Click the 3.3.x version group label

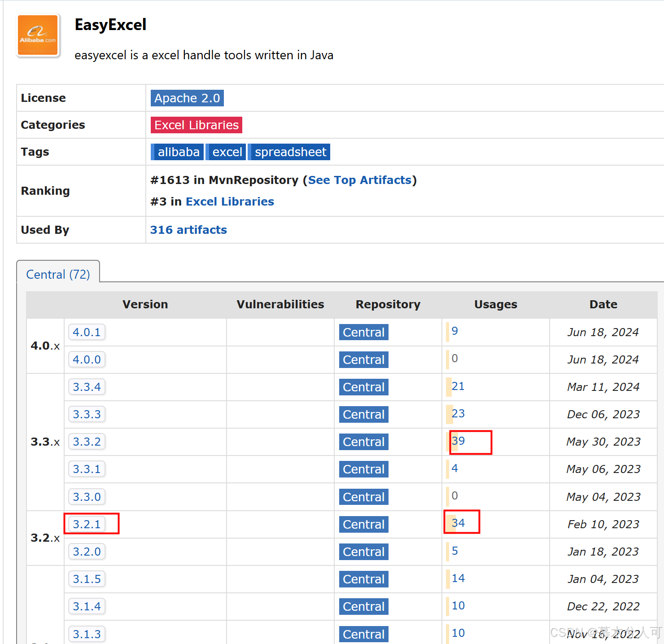[x=45, y=442]
